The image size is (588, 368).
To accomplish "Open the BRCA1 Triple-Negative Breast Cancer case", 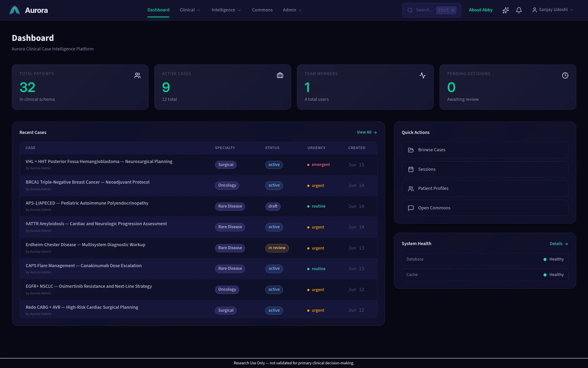I will pyautogui.click(x=88, y=182).
